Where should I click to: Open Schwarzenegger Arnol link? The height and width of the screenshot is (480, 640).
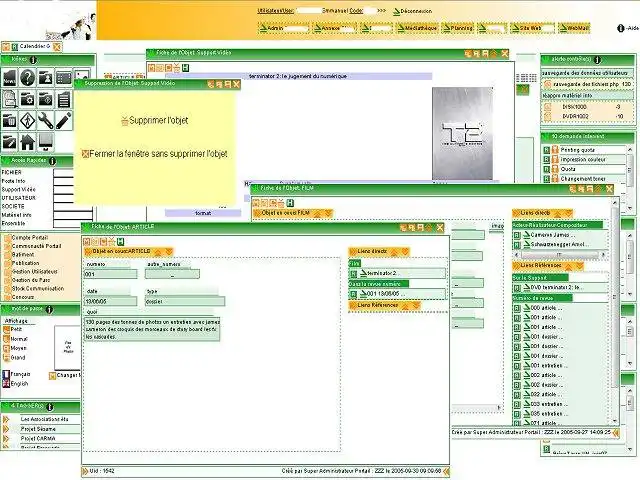tap(556, 244)
